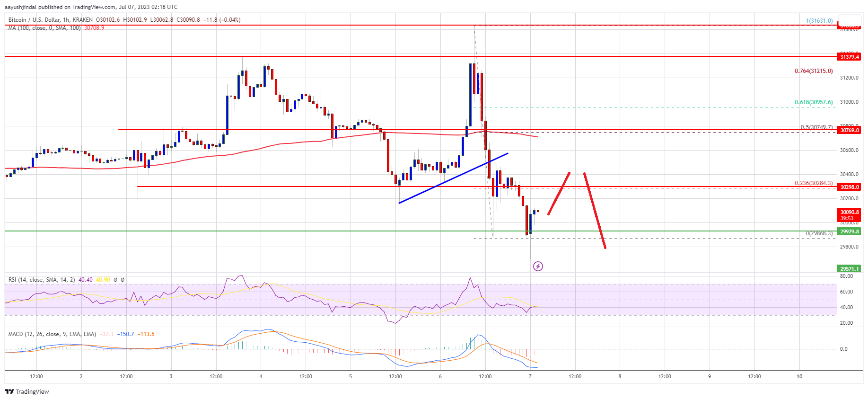Image resolution: width=868 pixels, height=400 pixels.
Task: Click the RSI (14, close, SMA, 14, 2) label
Action: point(42,280)
